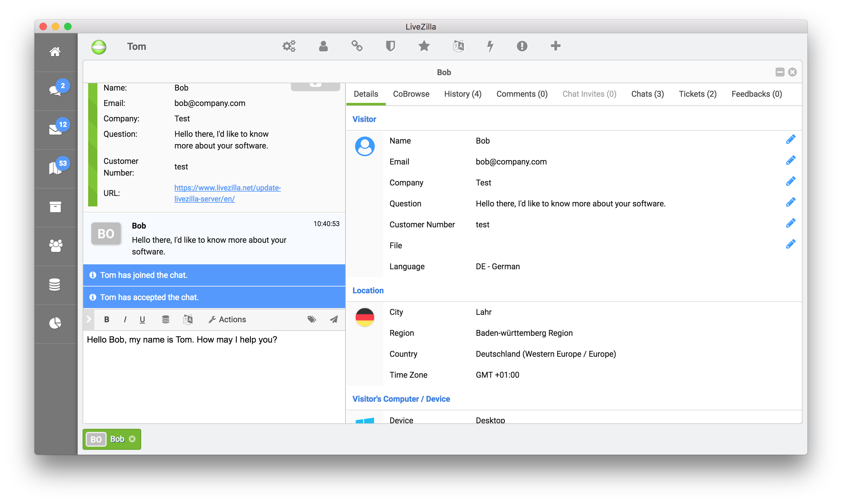Click the translate icon in chat editor

tap(188, 319)
